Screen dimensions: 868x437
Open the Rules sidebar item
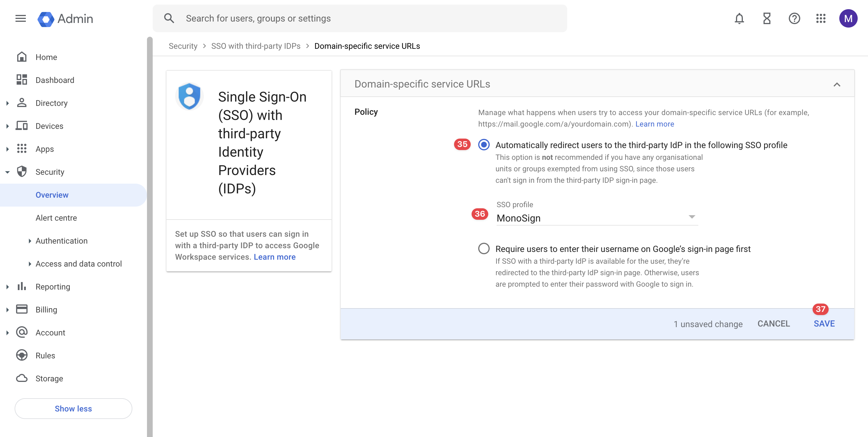45,356
